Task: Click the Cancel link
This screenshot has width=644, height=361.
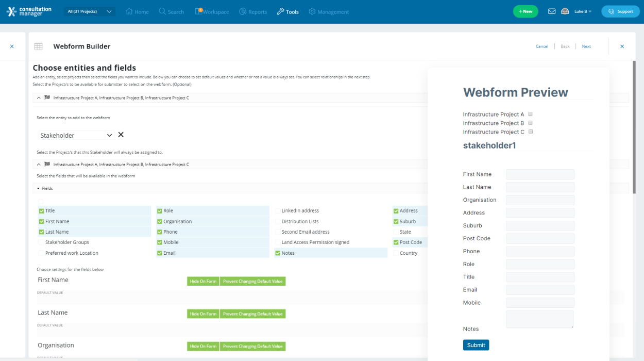Action: click(542, 46)
